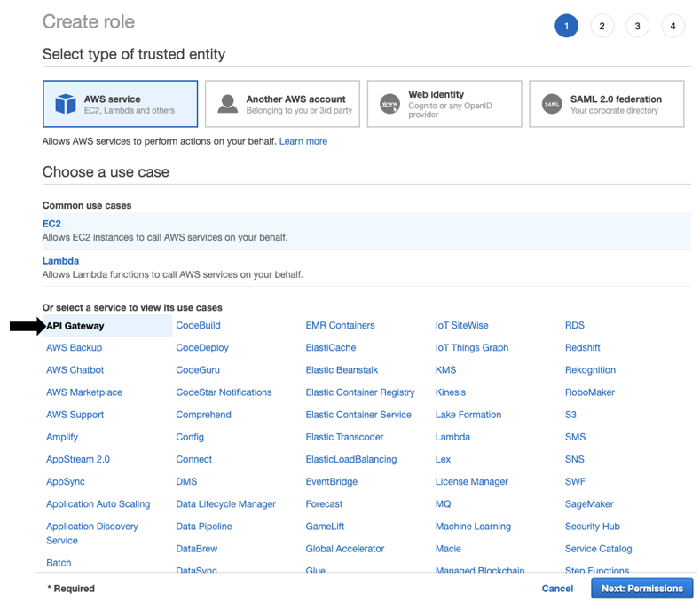The height and width of the screenshot is (602, 700).
Task: Select License Manager service
Action: (x=472, y=482)
